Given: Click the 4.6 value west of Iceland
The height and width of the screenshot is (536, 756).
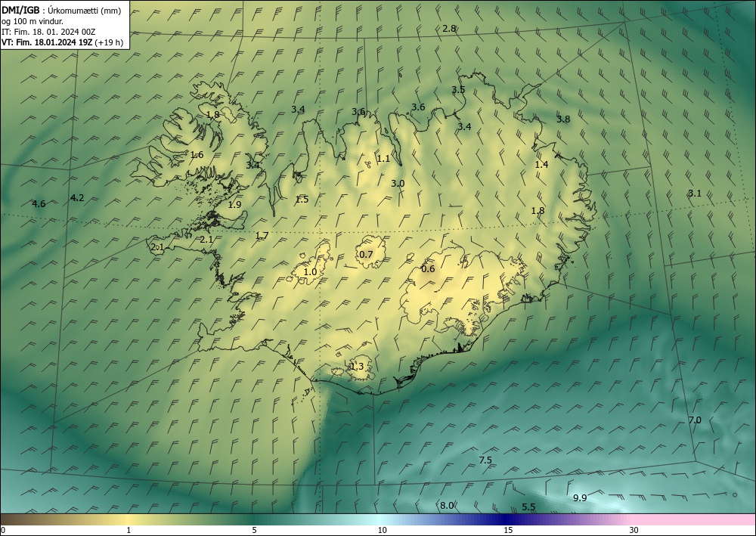Looking at the screenshot, I should [39, 204].
